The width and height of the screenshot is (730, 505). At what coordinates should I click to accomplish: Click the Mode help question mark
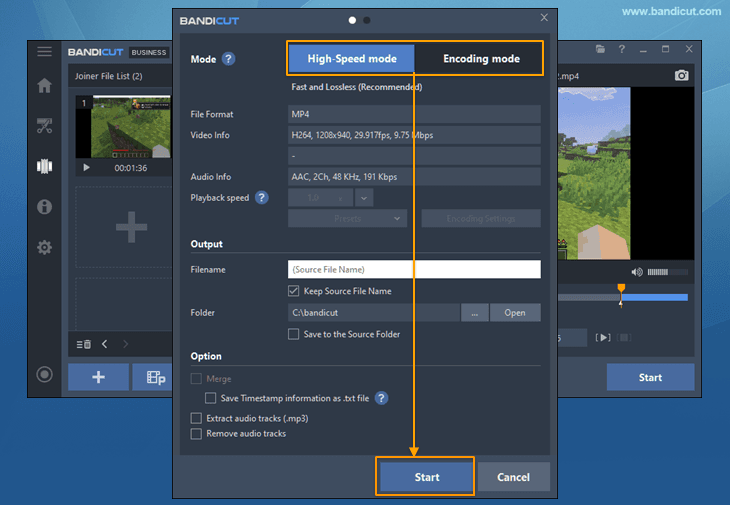coord(228,59)
